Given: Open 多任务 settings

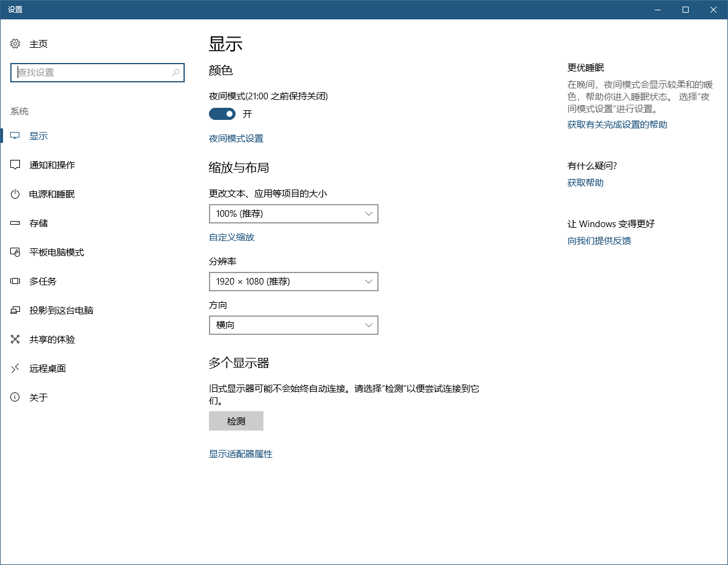Looking at the screenshot, I should [x=42, y=281].
